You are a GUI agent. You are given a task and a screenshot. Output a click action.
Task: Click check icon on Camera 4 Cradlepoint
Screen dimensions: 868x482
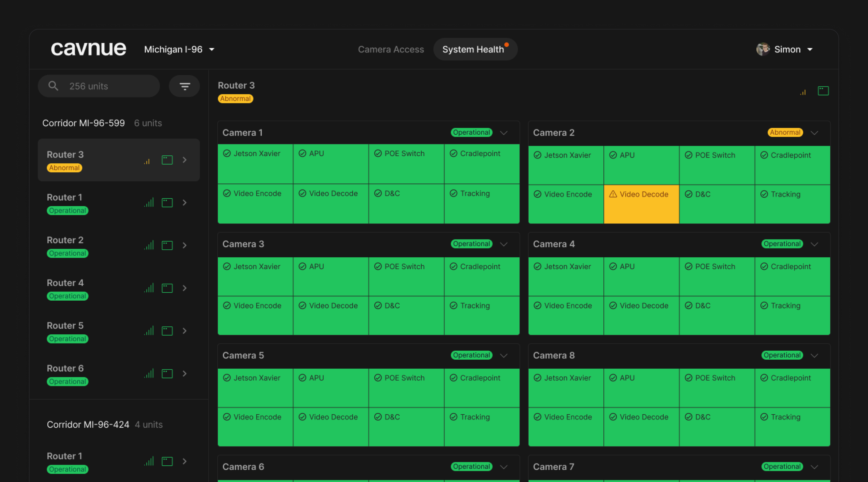pos(764,266)
